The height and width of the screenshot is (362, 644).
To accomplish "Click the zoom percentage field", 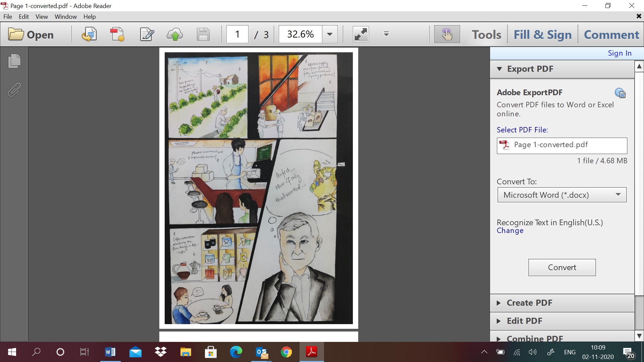I will tap(301, 34).
